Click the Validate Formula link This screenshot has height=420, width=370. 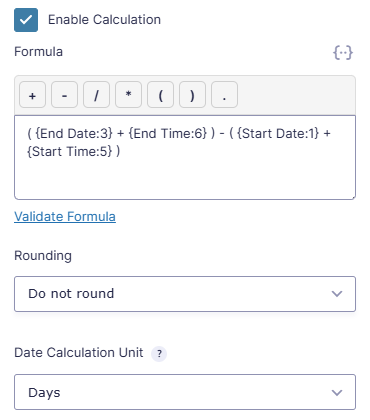[65, 216]
